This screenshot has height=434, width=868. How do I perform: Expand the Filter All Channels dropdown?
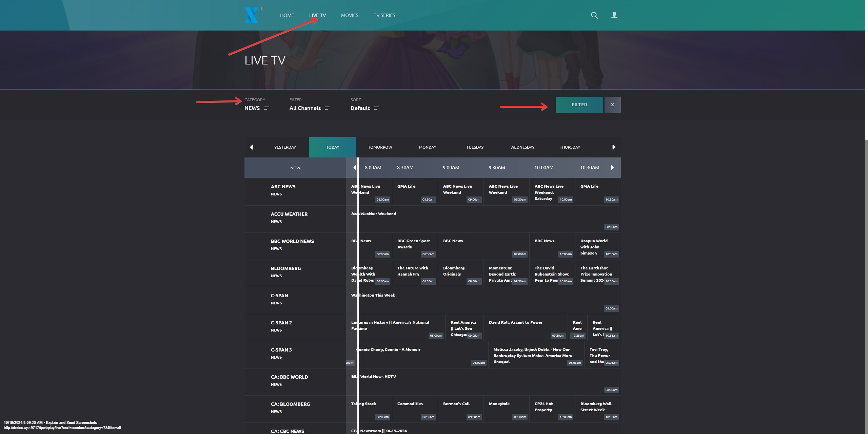click(310, 108)
